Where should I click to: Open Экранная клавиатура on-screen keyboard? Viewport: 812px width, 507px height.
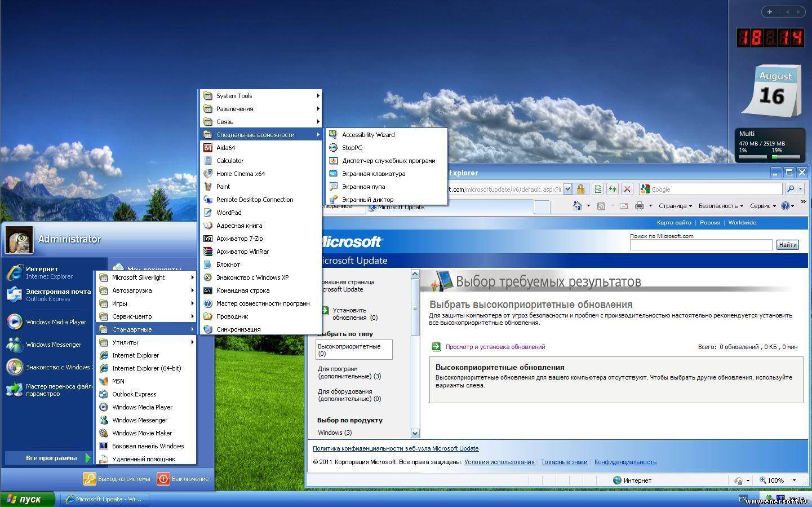click(x=387, y=174)
